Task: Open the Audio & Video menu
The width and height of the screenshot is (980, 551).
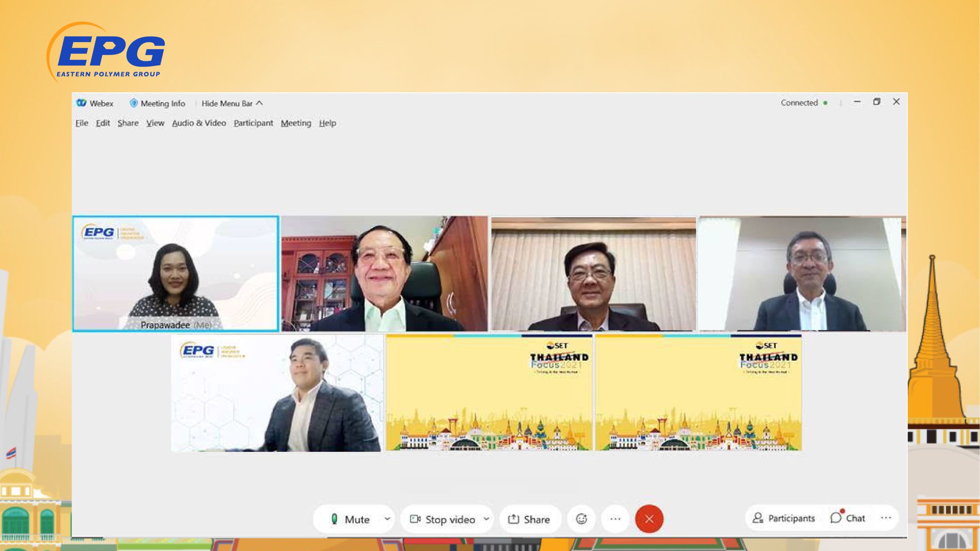Action: 198,123
